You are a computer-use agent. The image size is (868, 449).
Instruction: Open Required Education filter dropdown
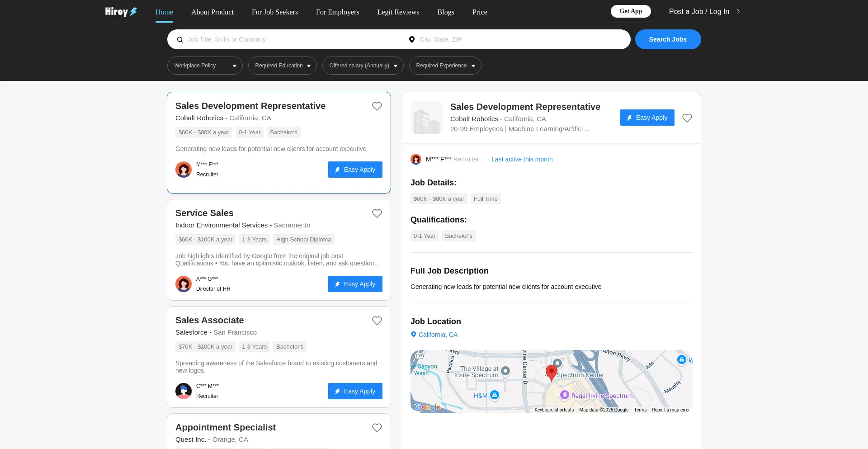(283, 66)
